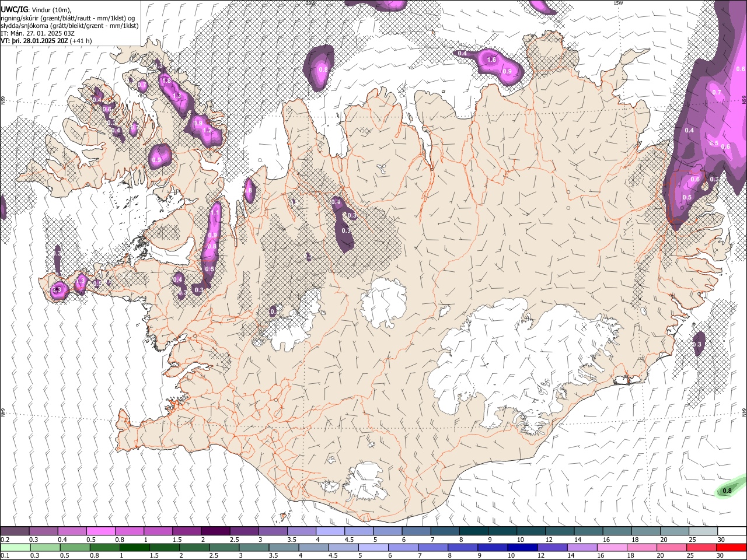Pick the 16 light pink swatch in bottom legend
Viewport: 747px width, 560px height.
click(x=611, y=547)
